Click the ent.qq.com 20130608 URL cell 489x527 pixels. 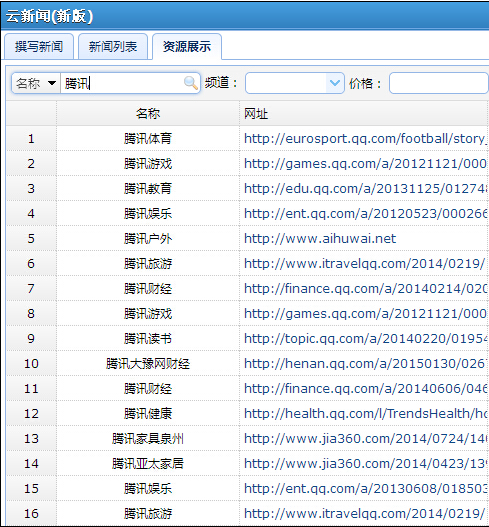(364, 488)
